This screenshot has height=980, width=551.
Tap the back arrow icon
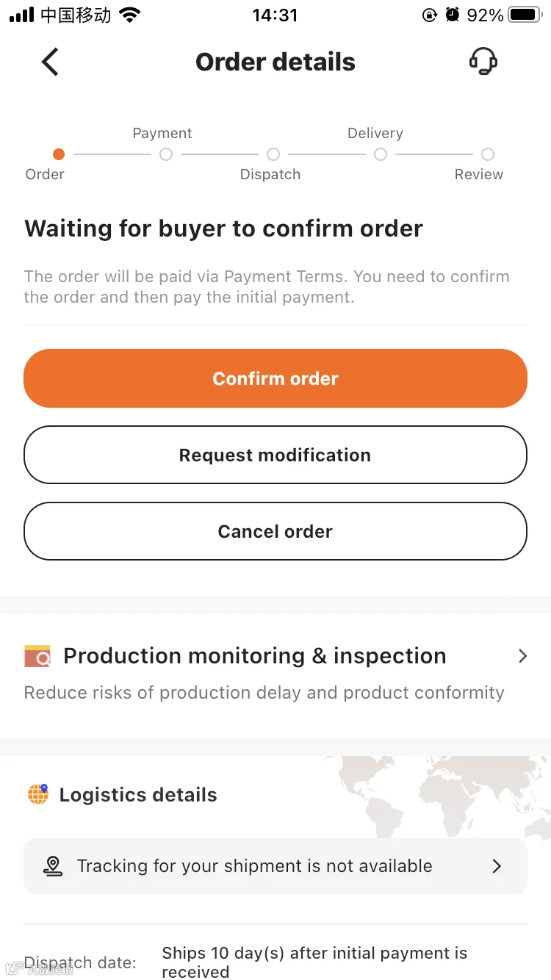coord(49,62)
